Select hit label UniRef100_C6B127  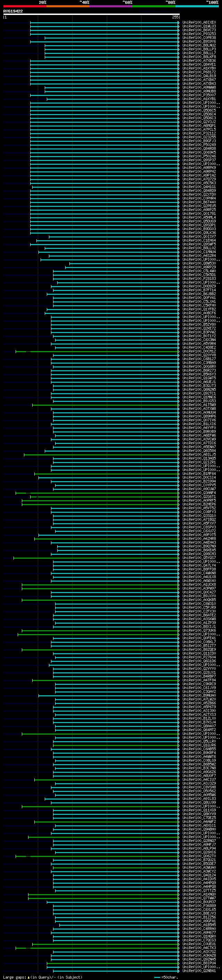click(x=199, y=359)
